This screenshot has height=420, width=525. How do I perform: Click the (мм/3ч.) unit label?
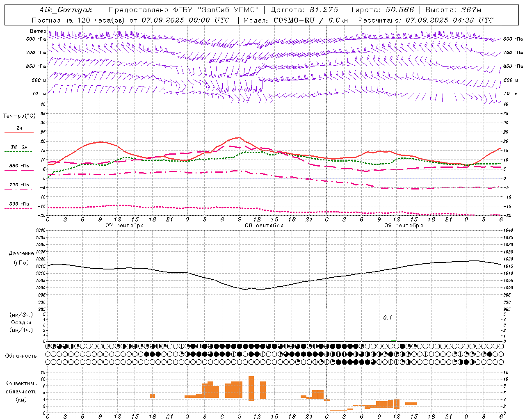pyautogui.click(x=21, y=315)
